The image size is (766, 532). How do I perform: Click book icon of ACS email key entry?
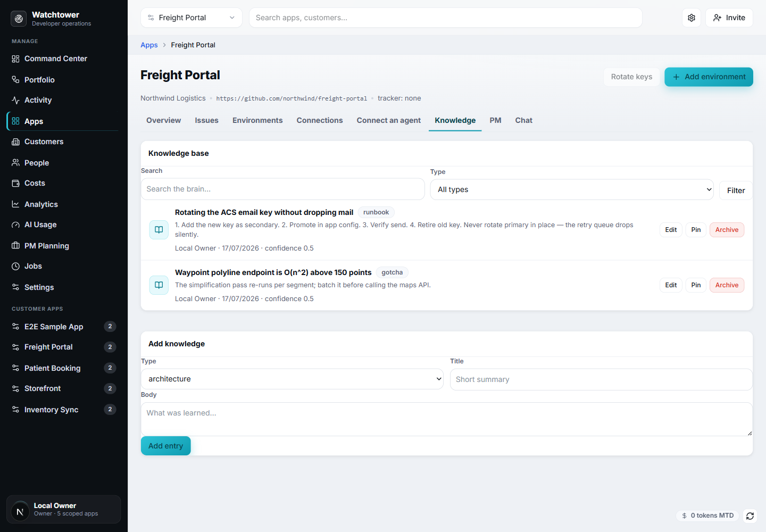coord(159,230)
